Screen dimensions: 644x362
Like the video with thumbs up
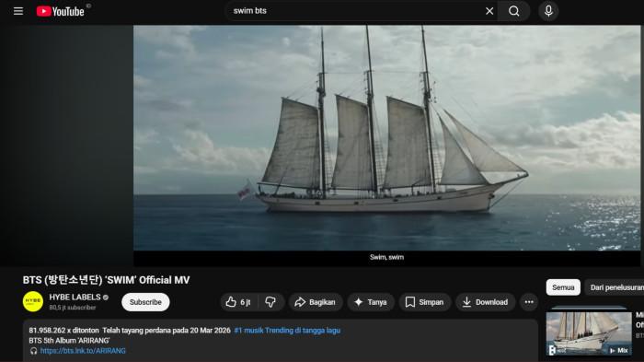238,302
